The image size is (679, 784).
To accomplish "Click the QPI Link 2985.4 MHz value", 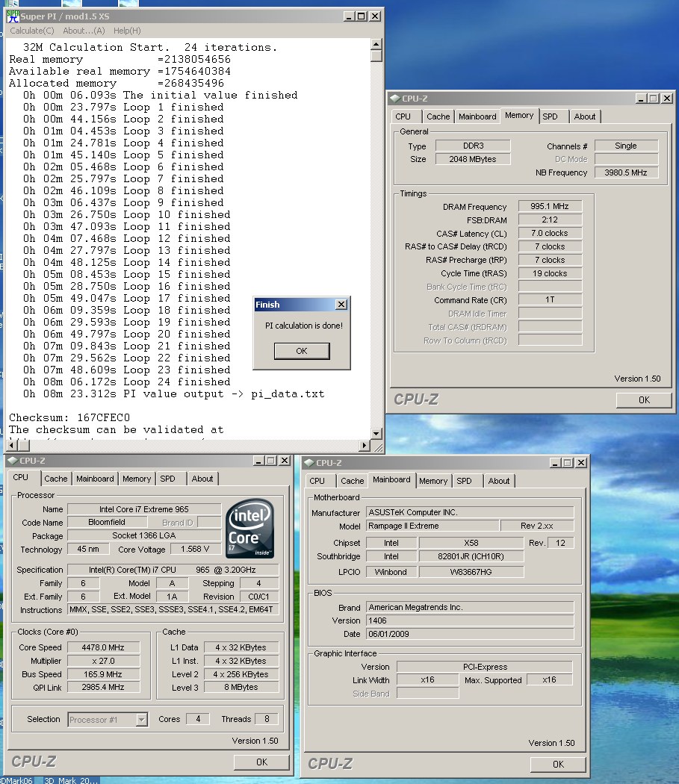I will tap(103, 687).
